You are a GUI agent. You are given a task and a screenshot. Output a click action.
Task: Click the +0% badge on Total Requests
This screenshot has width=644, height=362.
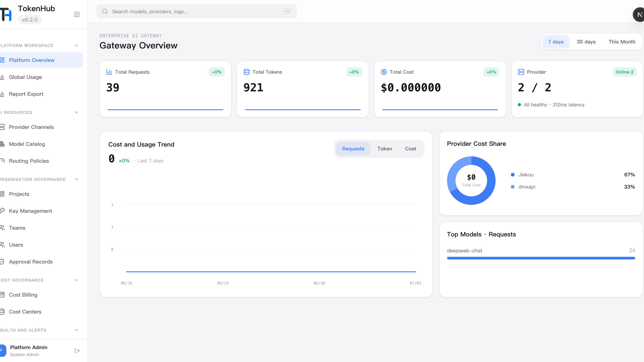[x=217, y=72]
